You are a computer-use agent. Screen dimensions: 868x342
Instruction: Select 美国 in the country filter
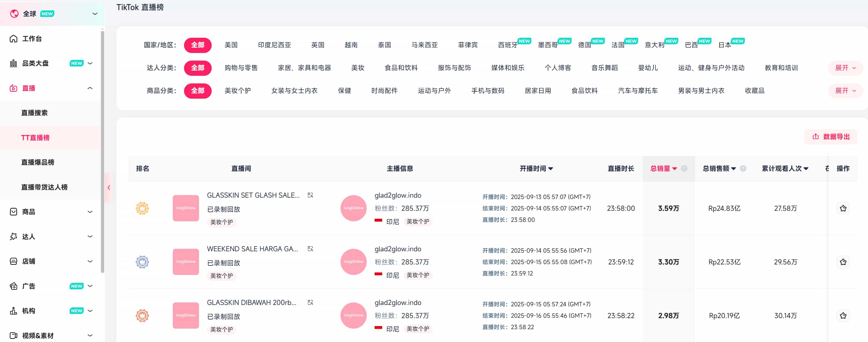(231, 45)
